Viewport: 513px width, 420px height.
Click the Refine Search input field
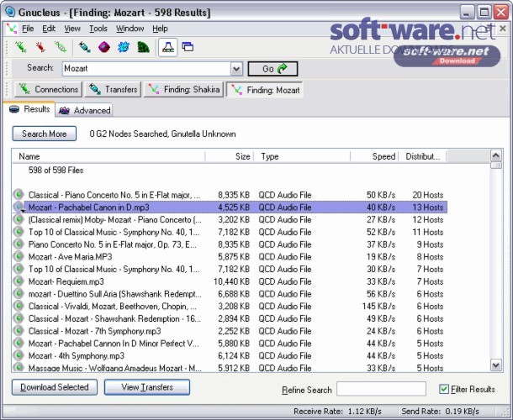coord(381,389)
